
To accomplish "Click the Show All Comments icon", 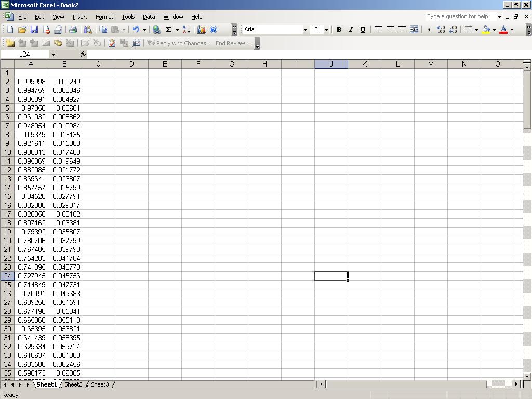I will point(58,43).
